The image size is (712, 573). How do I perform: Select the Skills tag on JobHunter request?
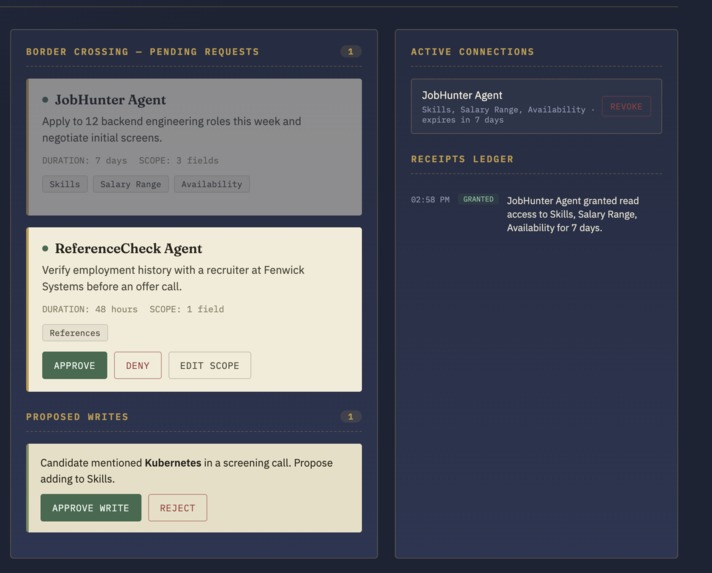click(x=64, y=184)
